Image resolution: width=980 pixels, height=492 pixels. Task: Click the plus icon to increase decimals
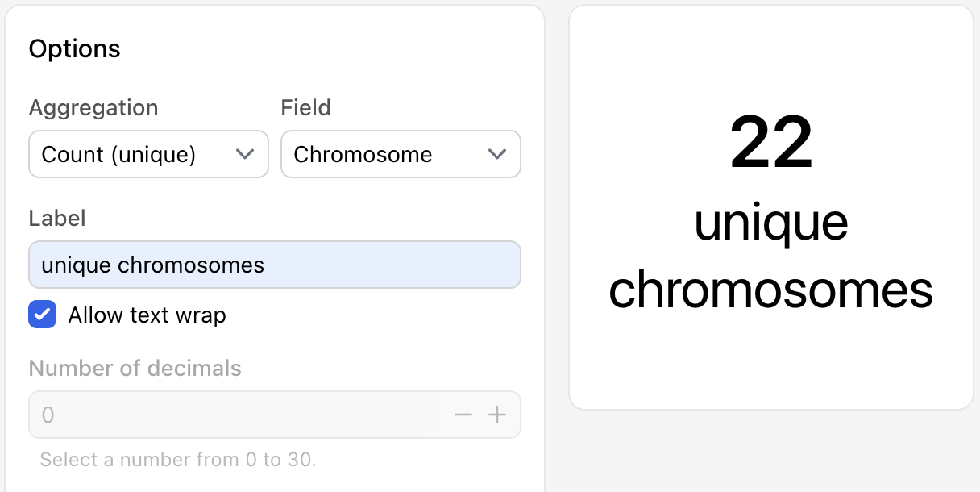[x=497, y=415]
